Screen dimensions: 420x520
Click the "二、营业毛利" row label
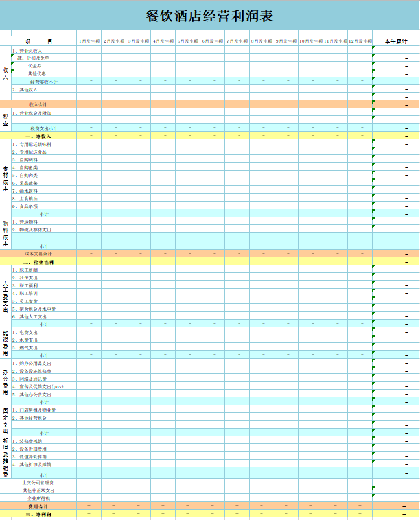tap(38, 262)
